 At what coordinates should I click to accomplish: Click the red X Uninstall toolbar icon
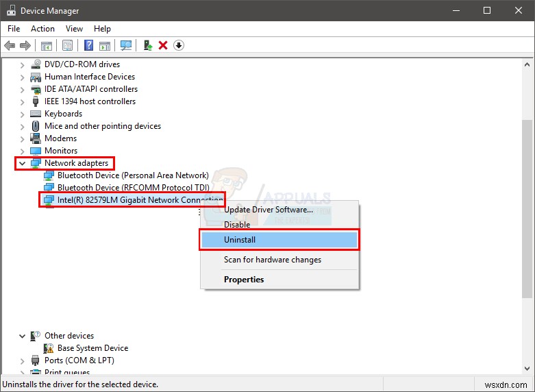[163, 45]
